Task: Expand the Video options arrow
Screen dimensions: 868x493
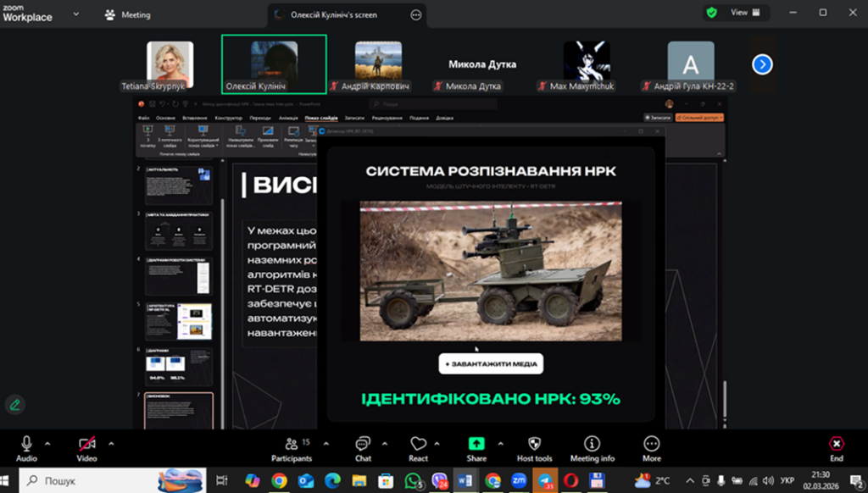Action: (x=111, y=443)
